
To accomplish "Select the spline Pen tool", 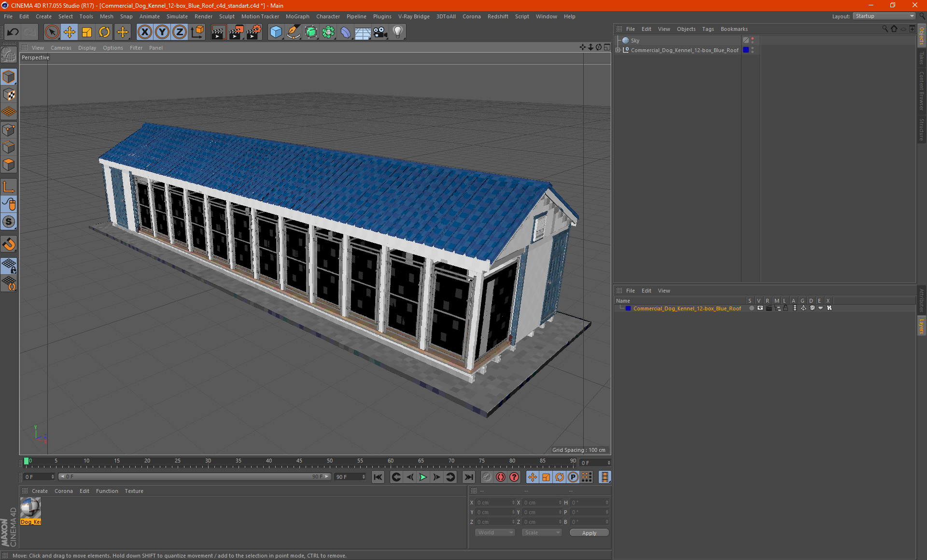I will 294,32.
